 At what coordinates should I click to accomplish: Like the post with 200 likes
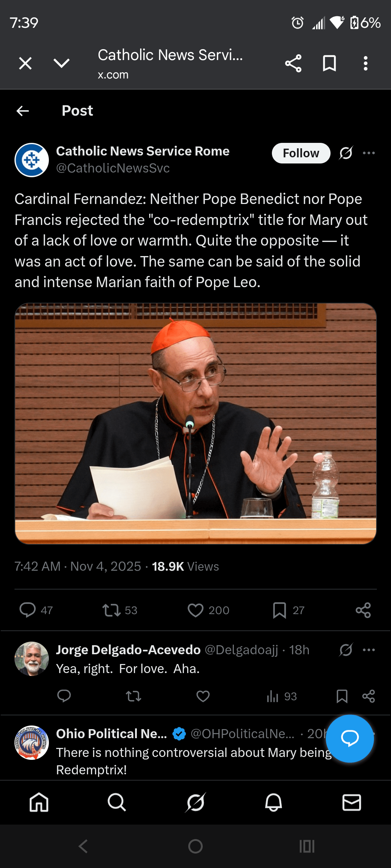point(195,610)
